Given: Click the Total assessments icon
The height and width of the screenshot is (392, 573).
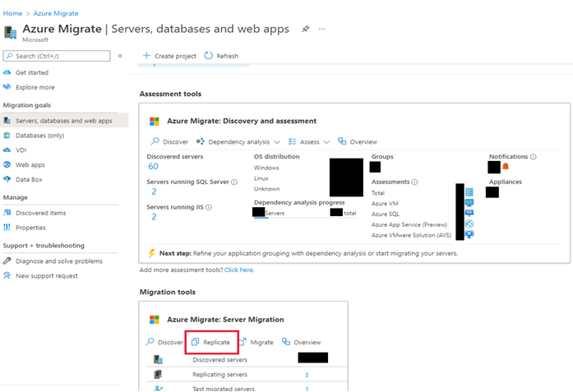Looking at the screenshot, I should pyautogui.click(x=469, y=192).
